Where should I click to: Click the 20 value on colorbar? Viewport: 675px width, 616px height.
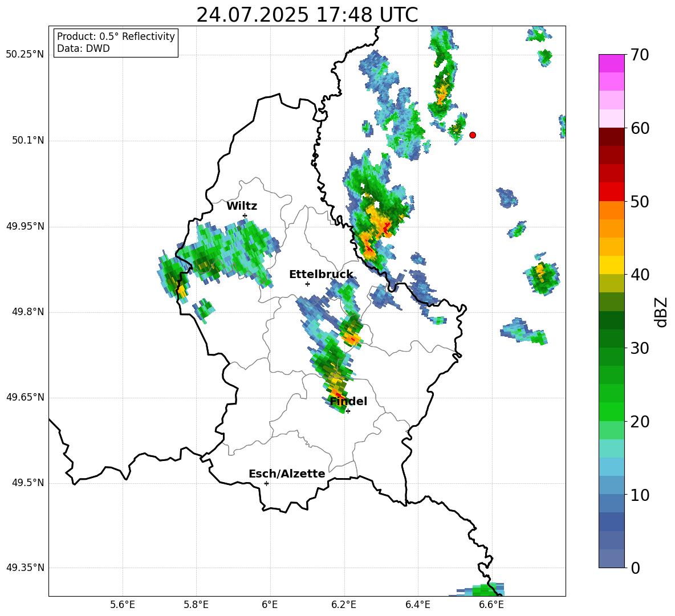click(640, 422)
